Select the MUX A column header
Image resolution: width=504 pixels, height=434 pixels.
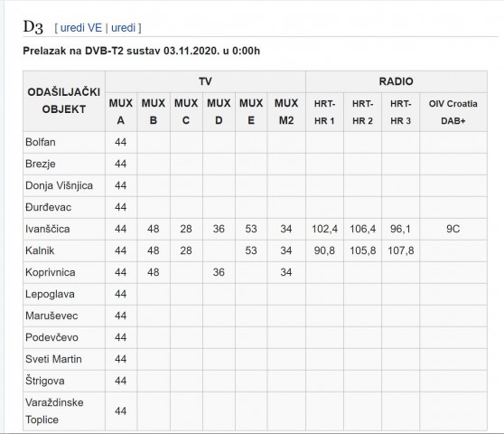click(x=121, y=112)
